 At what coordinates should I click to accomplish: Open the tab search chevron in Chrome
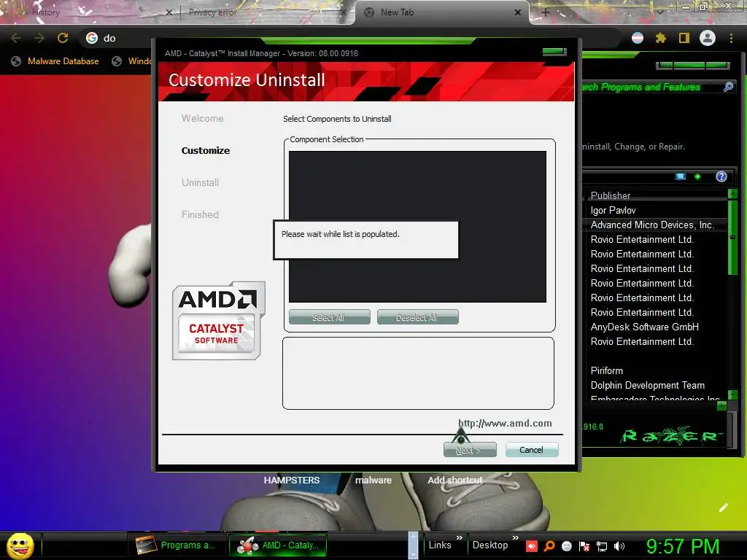pyautogui.click(x=660, y=12)
